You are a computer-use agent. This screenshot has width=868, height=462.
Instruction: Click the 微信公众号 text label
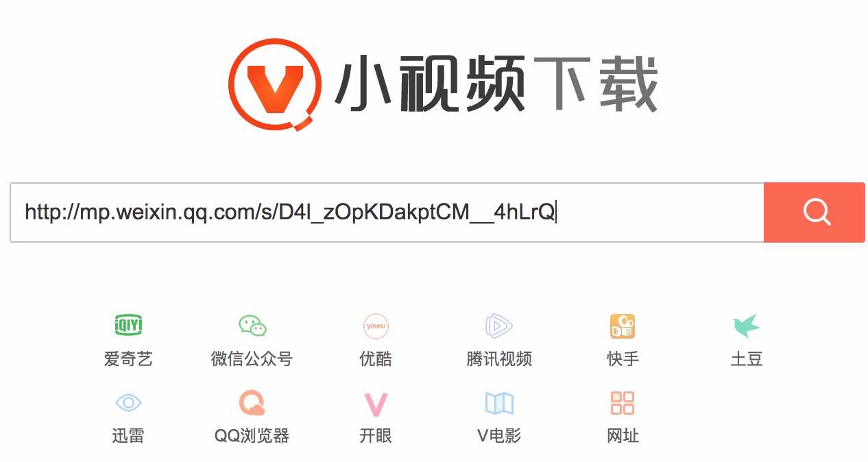pyautogui.click(x=252, y=358)
